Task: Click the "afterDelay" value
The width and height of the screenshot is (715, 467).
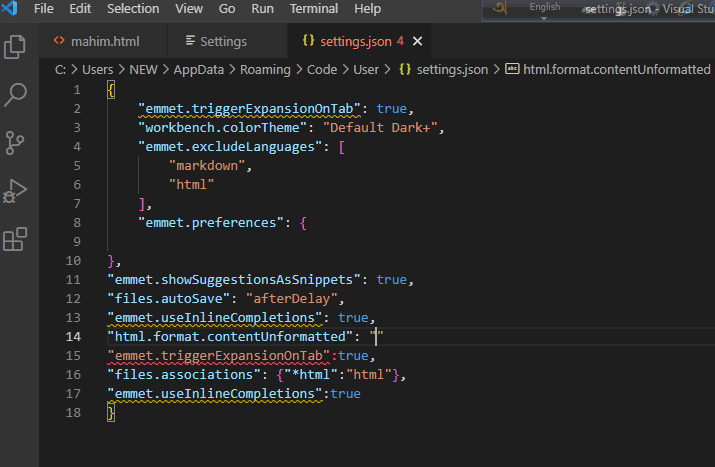Action: point(292,299)
